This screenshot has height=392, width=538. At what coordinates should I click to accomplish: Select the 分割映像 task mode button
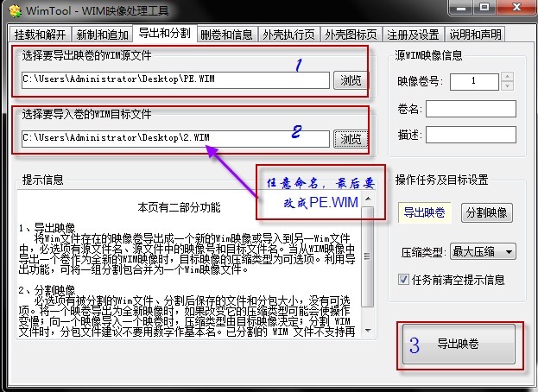[x=486, y=212]
